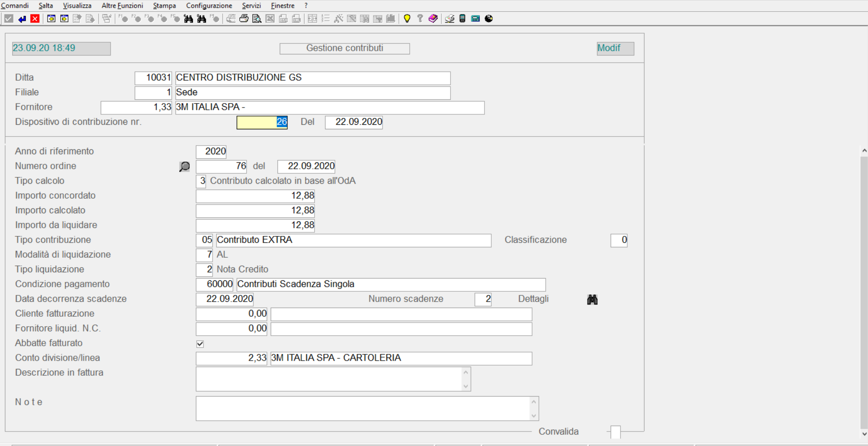Open the Altre Funzioni menu

pos(122,5)
